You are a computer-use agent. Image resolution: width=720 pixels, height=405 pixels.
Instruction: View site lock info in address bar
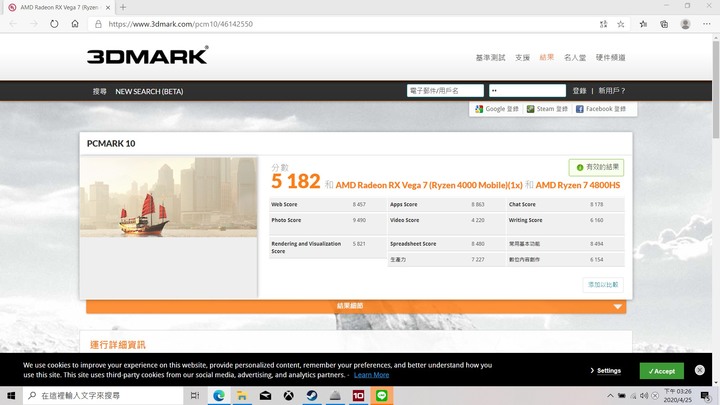point(98,24)
